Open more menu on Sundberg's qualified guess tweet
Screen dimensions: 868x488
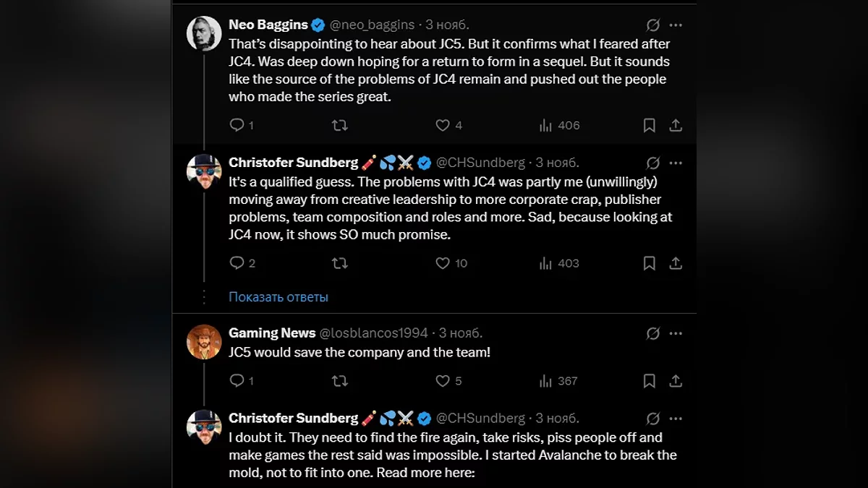(676, 163)
